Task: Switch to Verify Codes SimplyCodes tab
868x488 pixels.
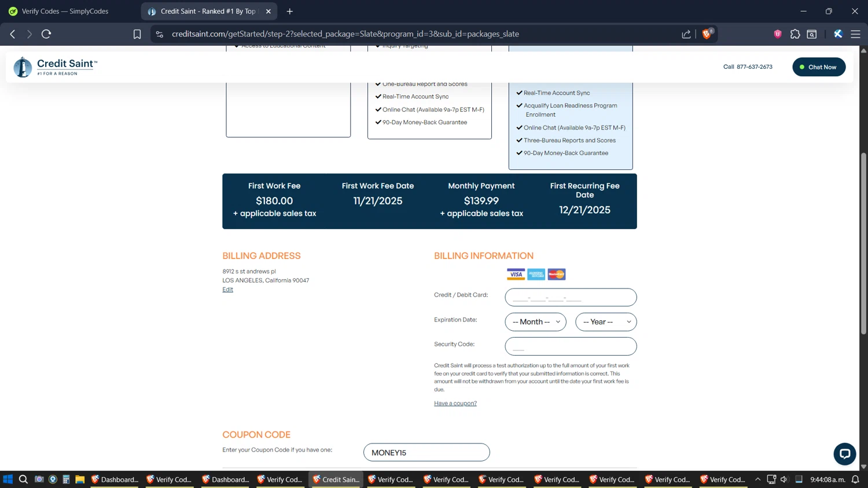Action: pyautogui.click(x=65, y=11)
